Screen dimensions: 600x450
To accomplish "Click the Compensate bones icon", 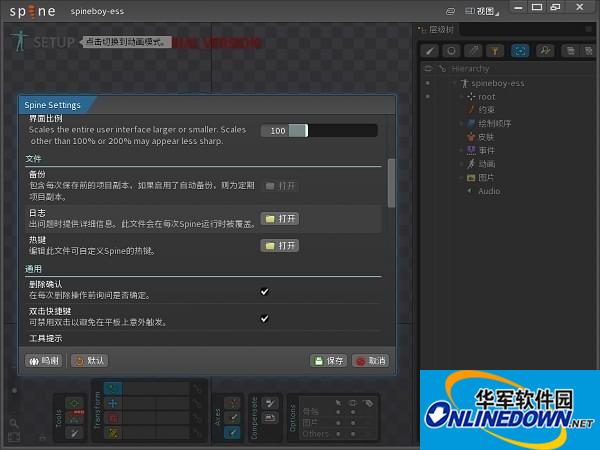I will [270, 403].
